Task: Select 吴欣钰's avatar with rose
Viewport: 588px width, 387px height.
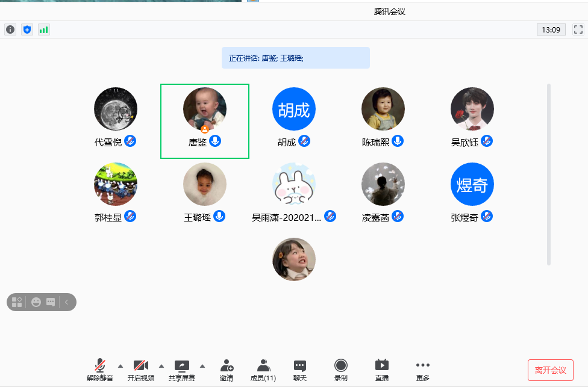Action: [x=472, y=109]
